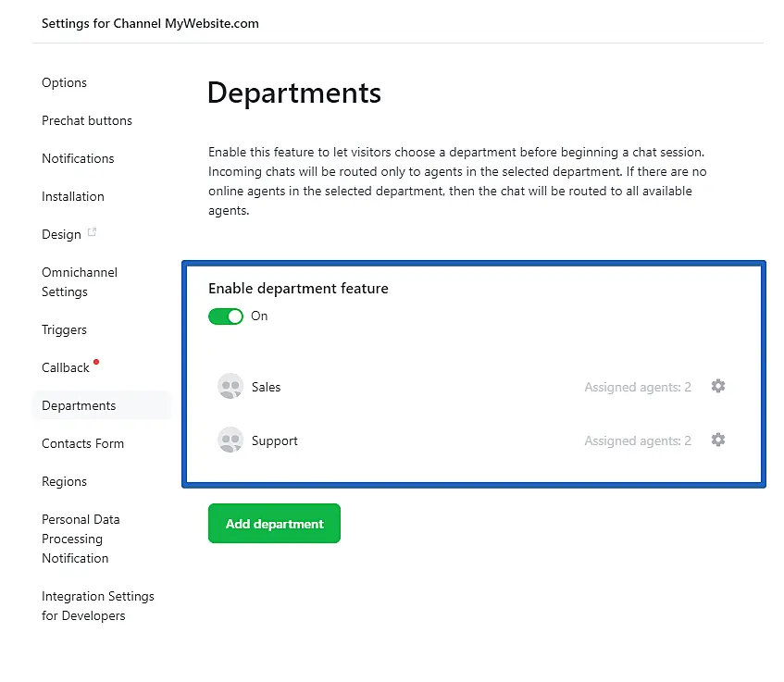The image size is (784, 682).
Task: Open the Triggers section
Action: tap(64, 329)
